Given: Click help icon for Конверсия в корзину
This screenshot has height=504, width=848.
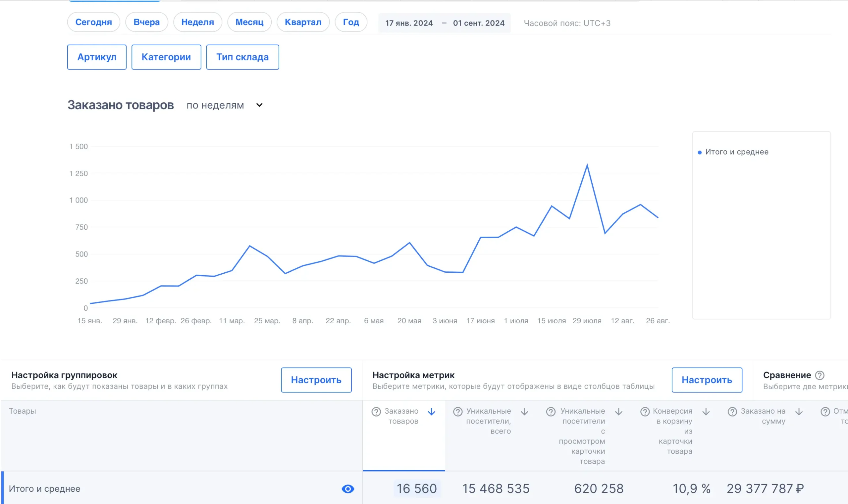Looking at the screenshot, I should pos(645,412).
